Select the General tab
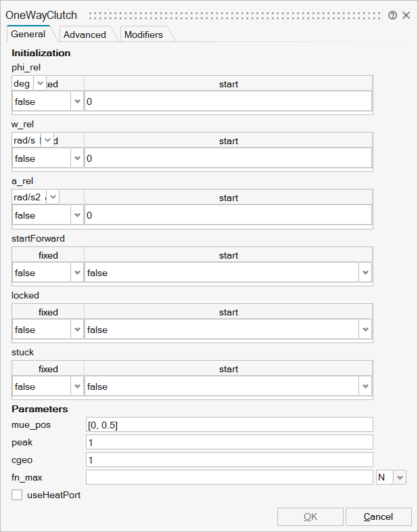The height and width of the screenshot is (532, 418). (x=28, y=34)
